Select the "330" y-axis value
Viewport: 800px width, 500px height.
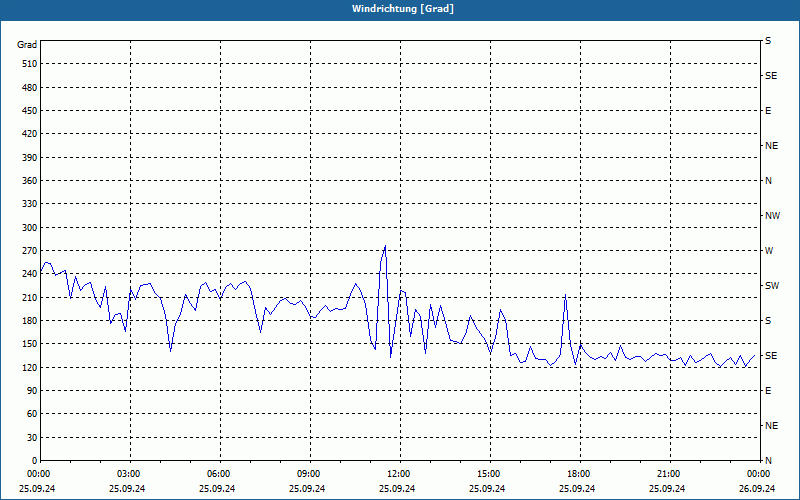pyautogui.click(x=30, y=204)
